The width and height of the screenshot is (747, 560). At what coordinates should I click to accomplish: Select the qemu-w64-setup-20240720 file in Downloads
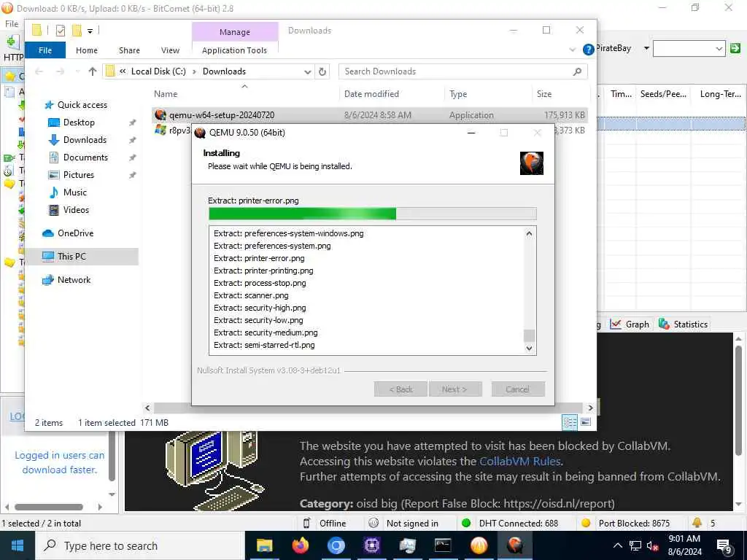pyautogui.click(x=370, y=114)
